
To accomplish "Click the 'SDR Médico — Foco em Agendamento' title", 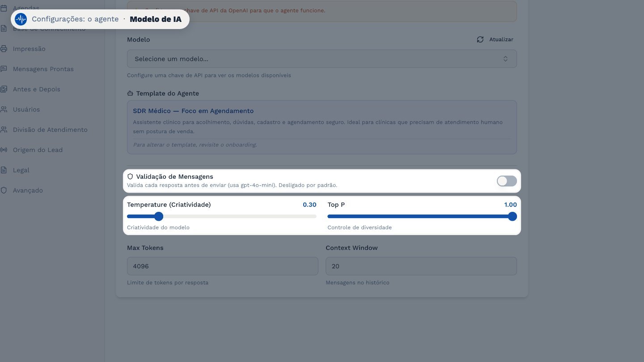I will pos(193,111).
